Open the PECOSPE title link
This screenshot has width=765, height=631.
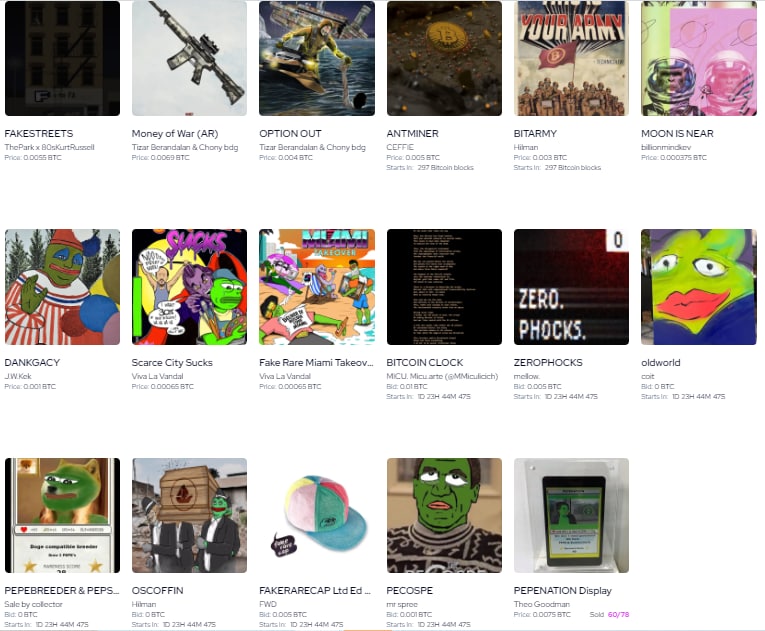coord(409,590)
